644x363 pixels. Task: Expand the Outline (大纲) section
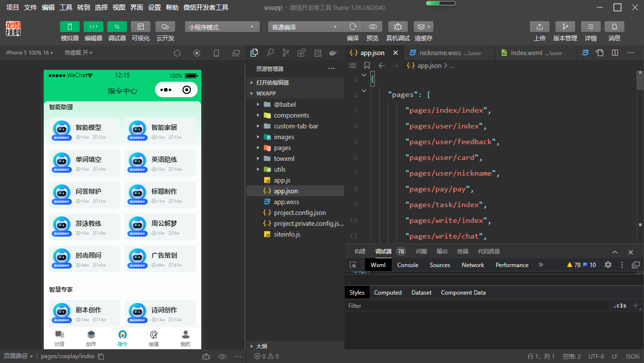(295, 346)
